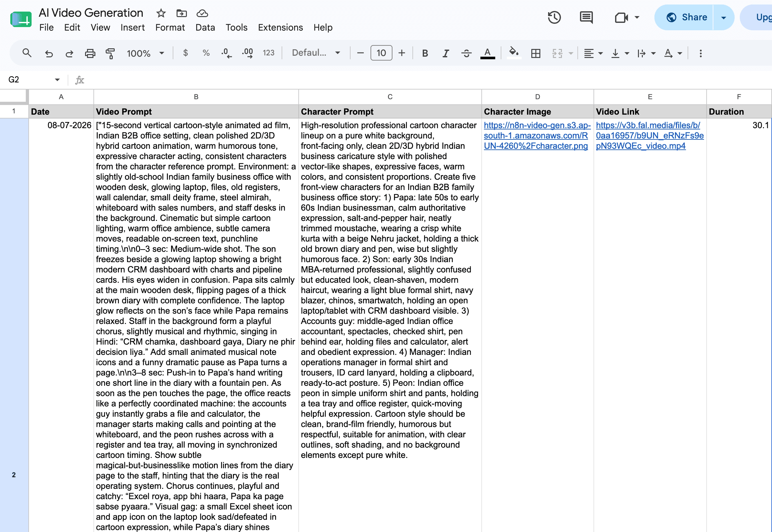Toggle strikethrough formatting
The image size is (772, 532).
(x=467, y=53)
